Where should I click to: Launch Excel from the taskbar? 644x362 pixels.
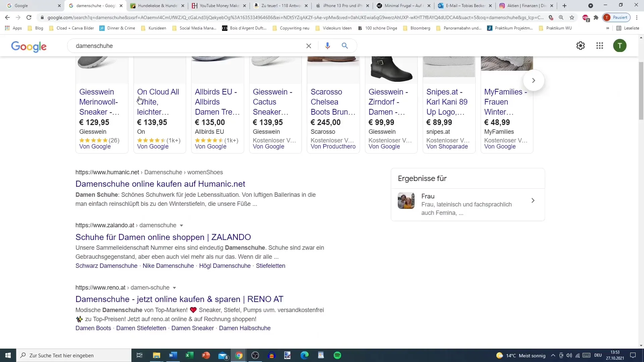pyautogui.click(x=189, y=355)
